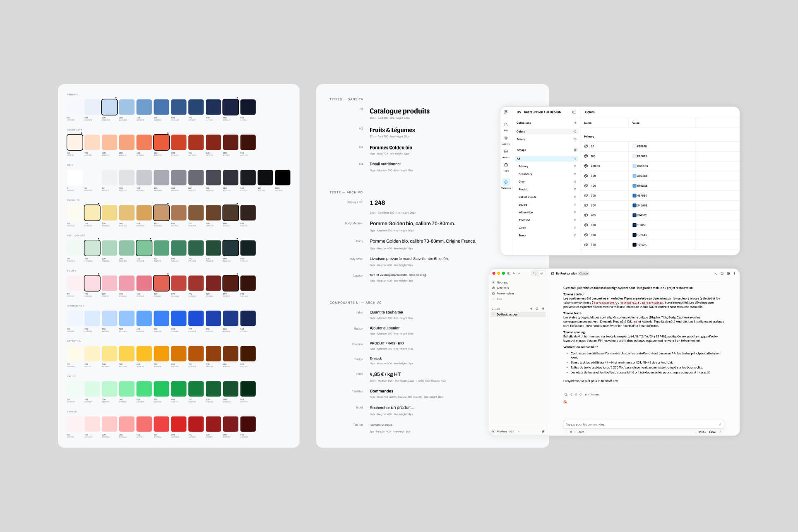Go back with the left arrow in Claude
This screenshot has height=532, width=798.
514,273
